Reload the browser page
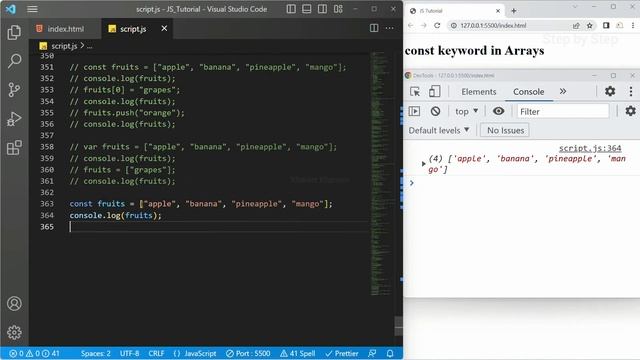Viewport: 640px width, 360px height. [x=437, y=25]
